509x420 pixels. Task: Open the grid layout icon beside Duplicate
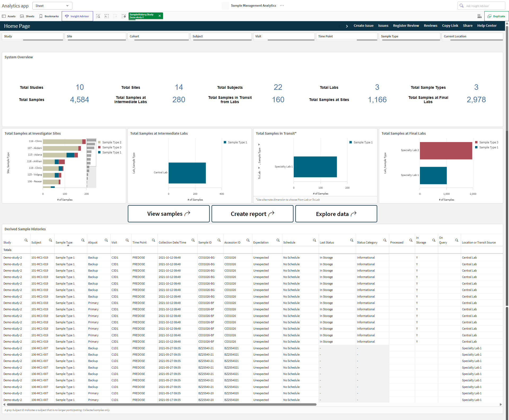479,16
